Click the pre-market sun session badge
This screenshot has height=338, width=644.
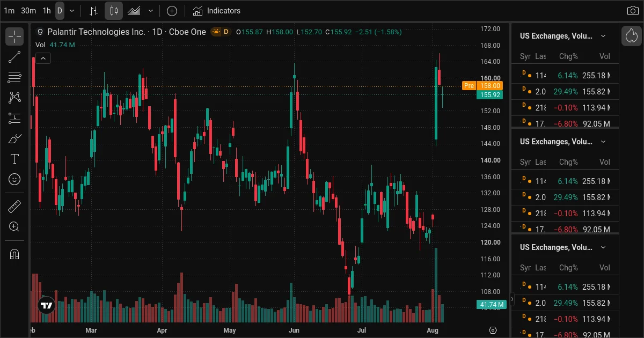click(x=216, y=32)
